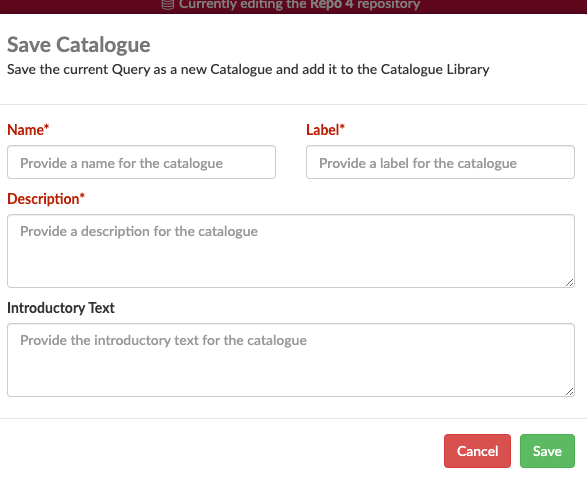Click the required asterisk next to Name
This screenshot has height=481, width=587.
(46, 127)
